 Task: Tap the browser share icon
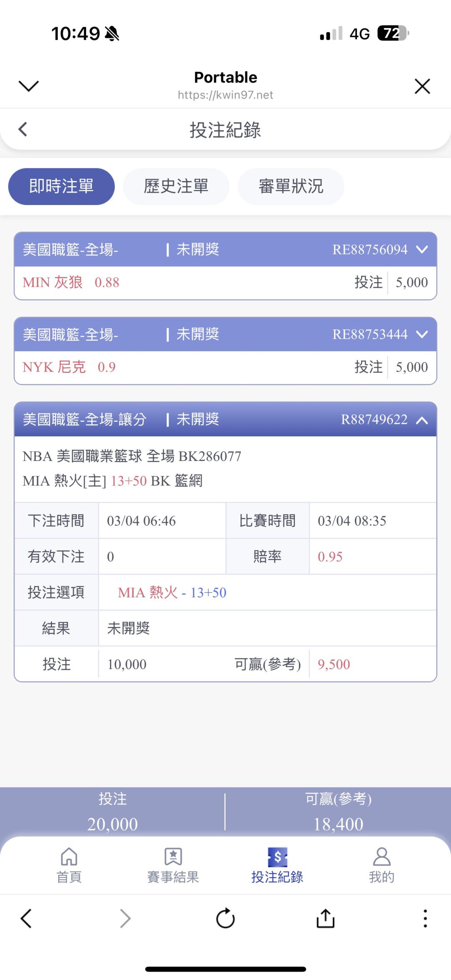[325, 919]
